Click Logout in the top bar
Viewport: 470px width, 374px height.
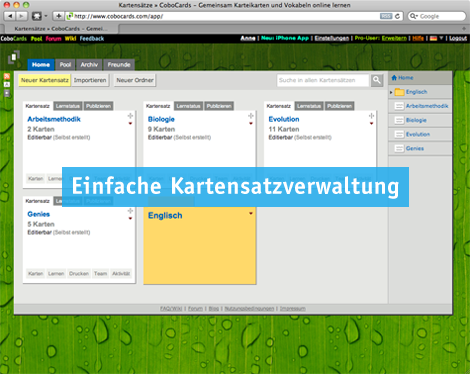point(458,38)
